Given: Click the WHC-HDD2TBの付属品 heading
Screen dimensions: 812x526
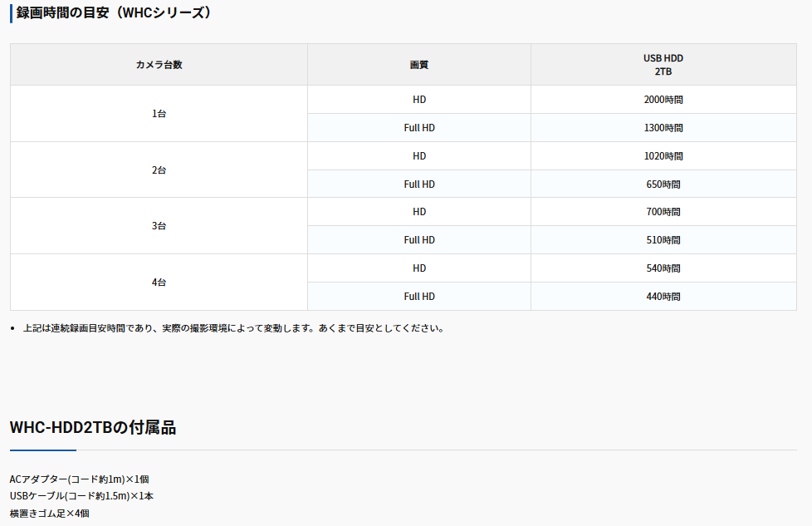Looking at the screenshot, I should (x=93, y=428).
